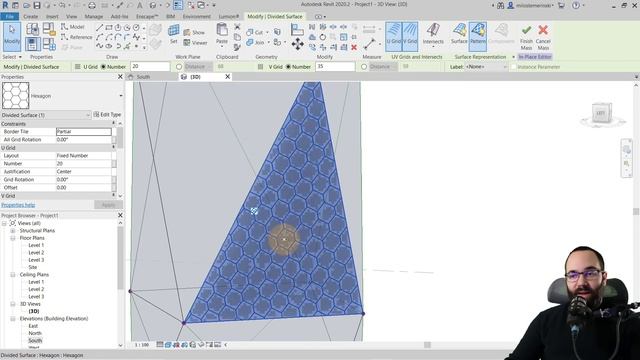Open the Add-Ins ribbon tab

coord(120,16)
